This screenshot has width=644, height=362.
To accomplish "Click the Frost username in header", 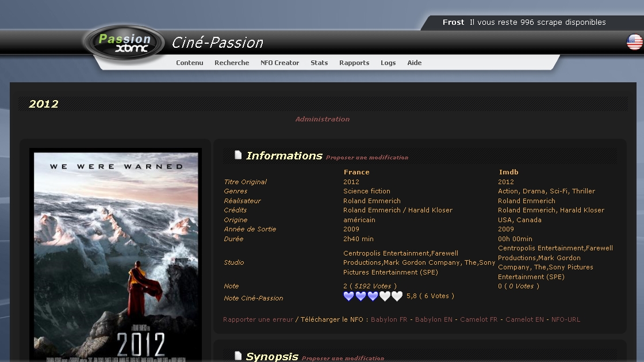I will [x=453, y=22].
